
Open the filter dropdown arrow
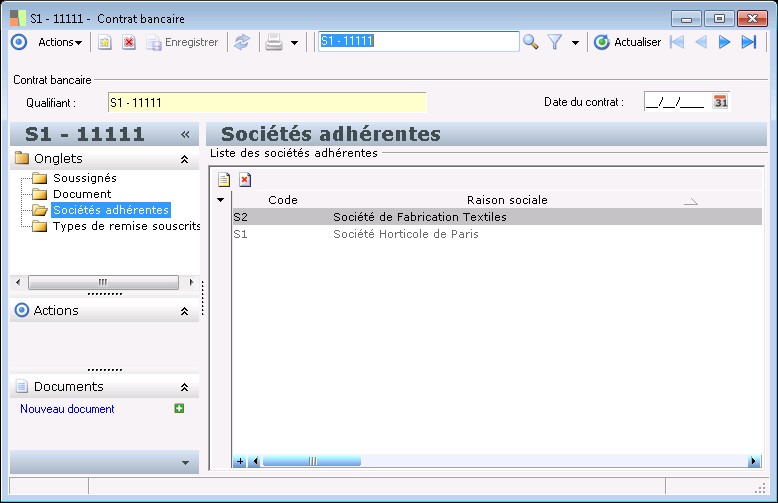[x=575, y=43]
